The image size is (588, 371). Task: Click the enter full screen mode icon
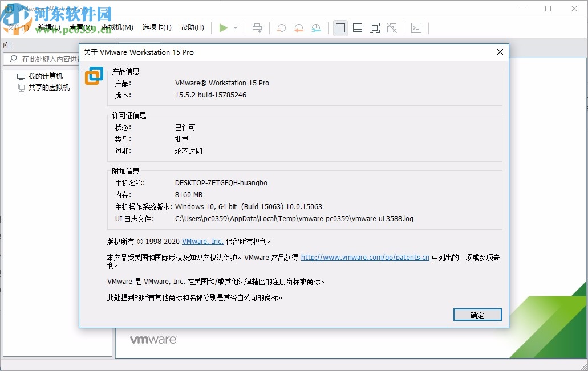pos(374,27)
